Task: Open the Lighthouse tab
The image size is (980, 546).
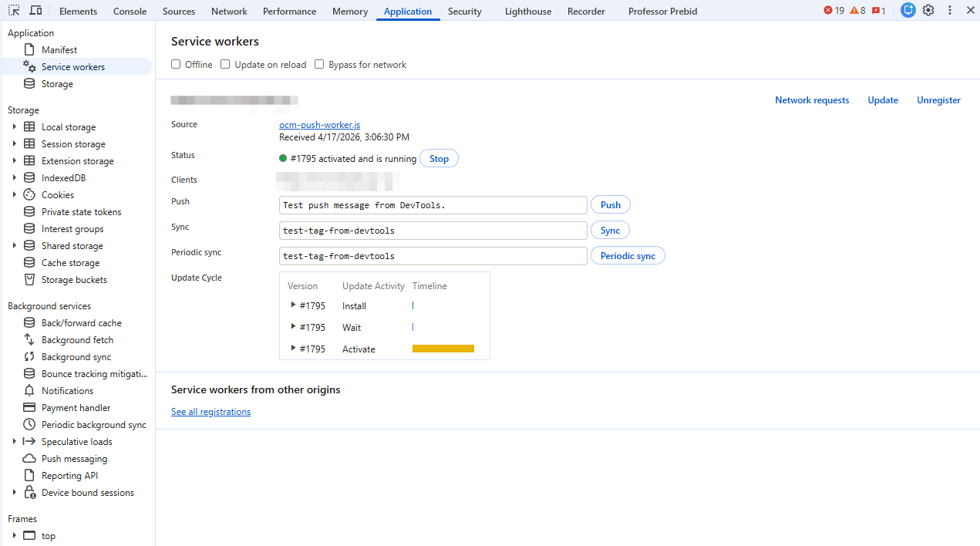Action: pyautogui.click(x=527, y=10)
